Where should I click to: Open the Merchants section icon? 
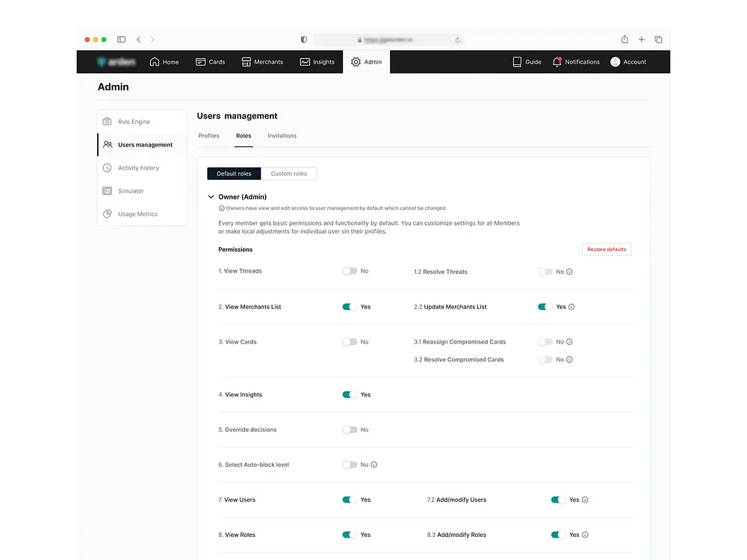246,62
